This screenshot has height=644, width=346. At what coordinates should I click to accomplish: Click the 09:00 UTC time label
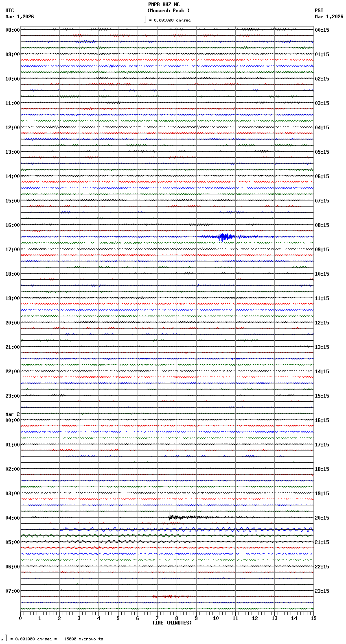point(13,54)
